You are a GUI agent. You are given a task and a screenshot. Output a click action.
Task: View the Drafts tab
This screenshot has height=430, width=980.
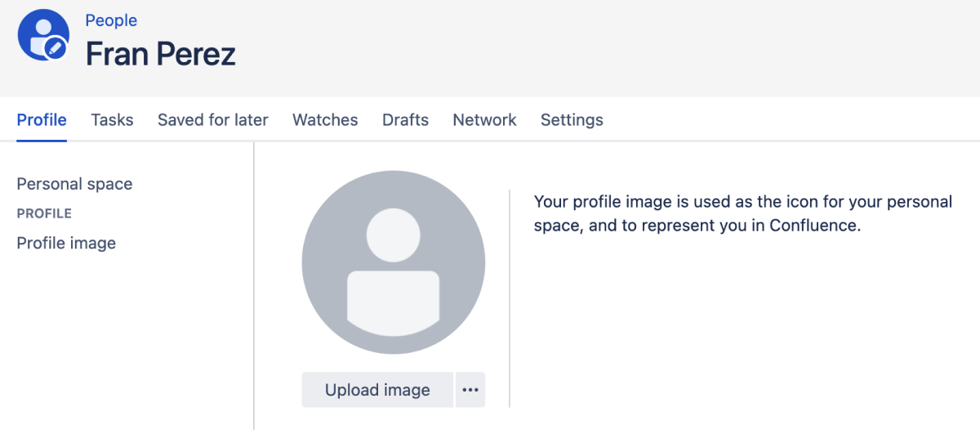pos(405,120)
